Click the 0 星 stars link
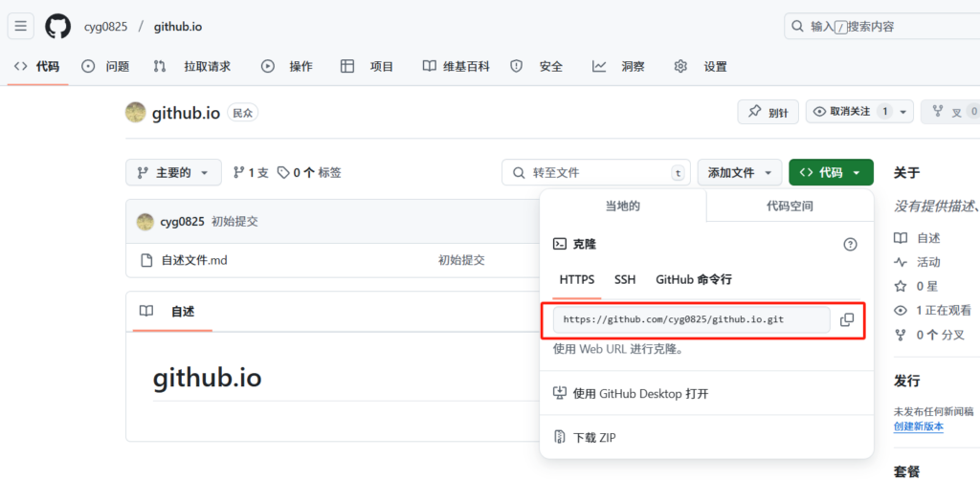The height and width of the screenshot is (480, 980). click(926, 286)
